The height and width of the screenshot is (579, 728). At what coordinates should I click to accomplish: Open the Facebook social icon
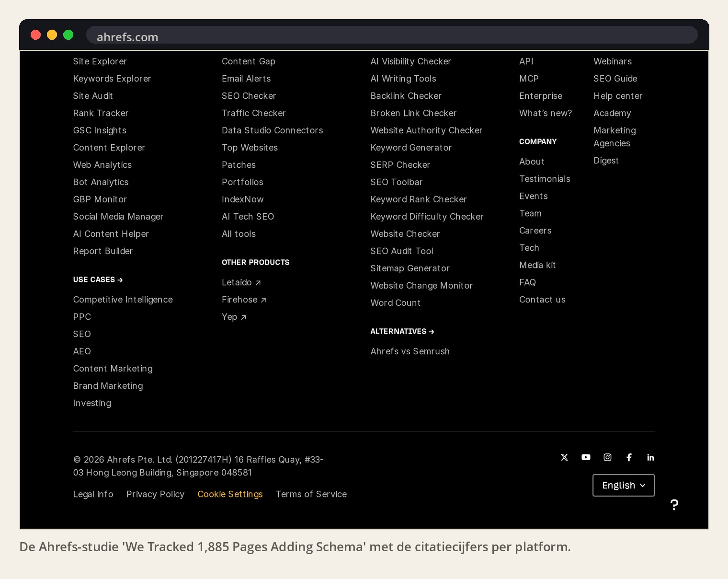629,457
